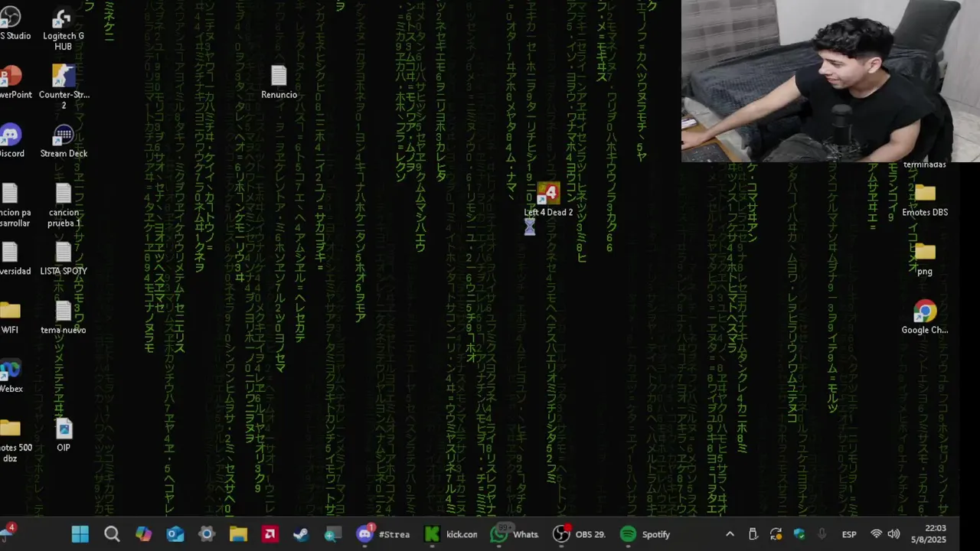Launch Counter-Strike 2 desktop shortcut
The height and width of the screenshot is (551, 980).
pos(64,87)
